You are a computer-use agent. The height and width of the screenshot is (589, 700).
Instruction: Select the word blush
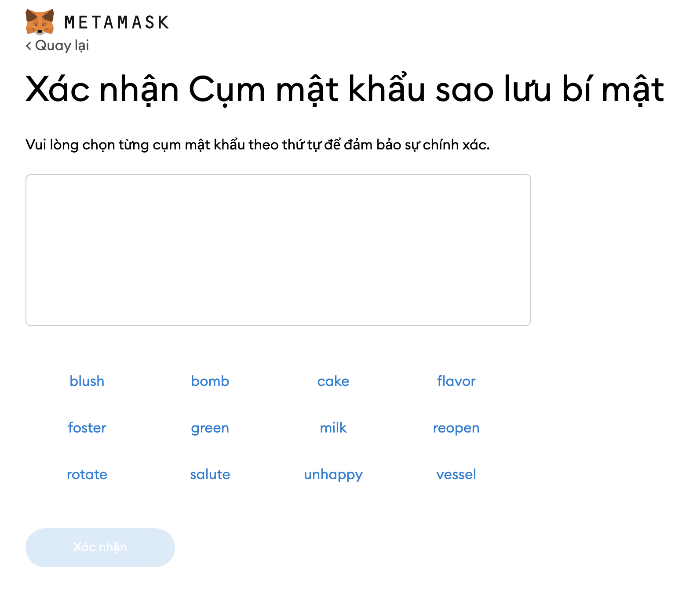pyautogui.click(x=87, y=381)
